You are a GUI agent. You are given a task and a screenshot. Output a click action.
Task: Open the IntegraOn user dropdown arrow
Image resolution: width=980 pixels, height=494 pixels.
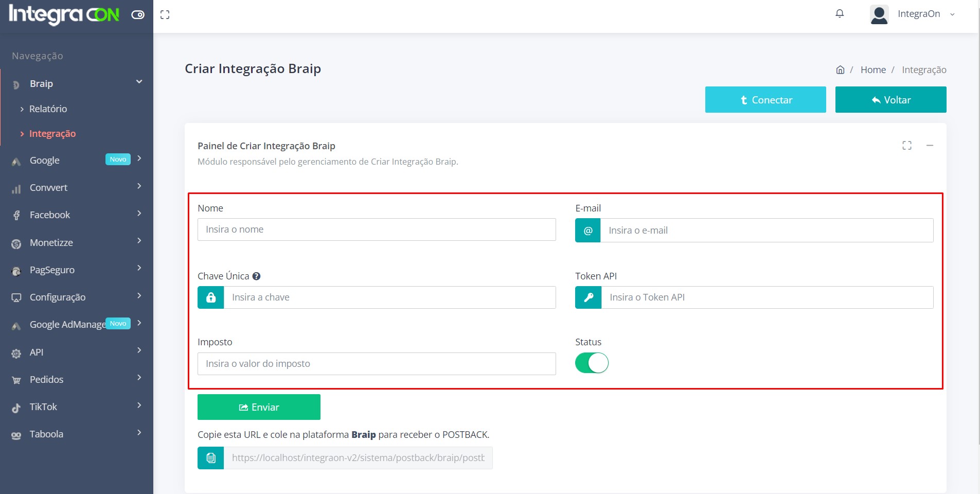pos(952,14)
